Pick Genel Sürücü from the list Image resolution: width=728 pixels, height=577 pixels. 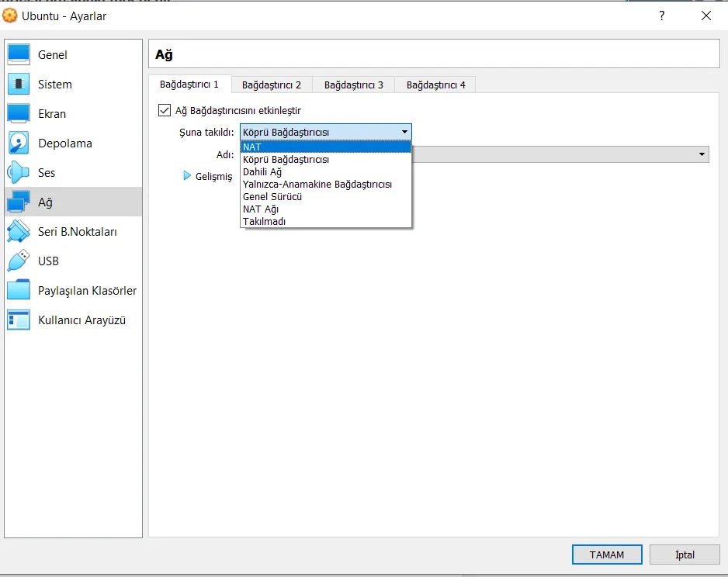click(x=326, y=197)
